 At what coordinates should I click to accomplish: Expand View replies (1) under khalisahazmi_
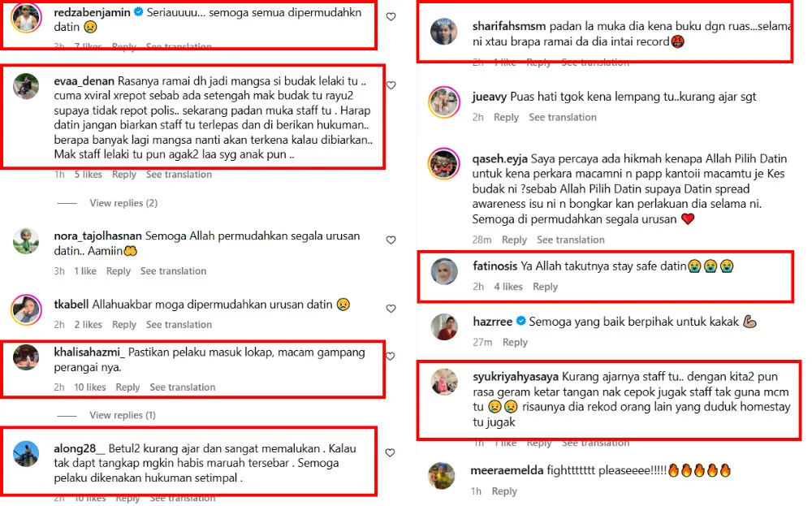pyautogui.click(x=123, y=415)
